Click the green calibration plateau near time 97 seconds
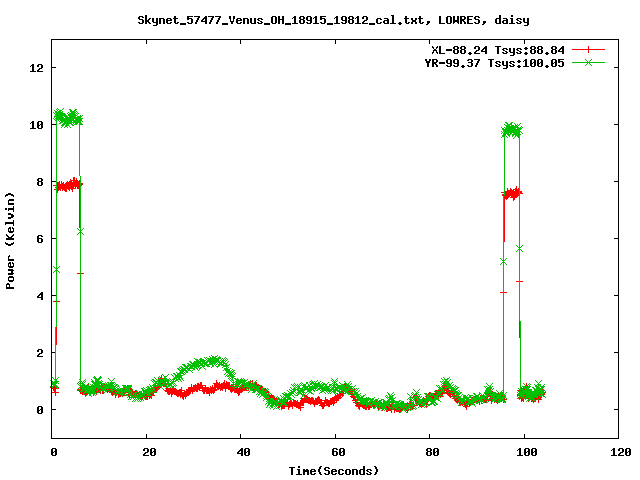This screenshot has width=640, height=480. pos(511,130)
